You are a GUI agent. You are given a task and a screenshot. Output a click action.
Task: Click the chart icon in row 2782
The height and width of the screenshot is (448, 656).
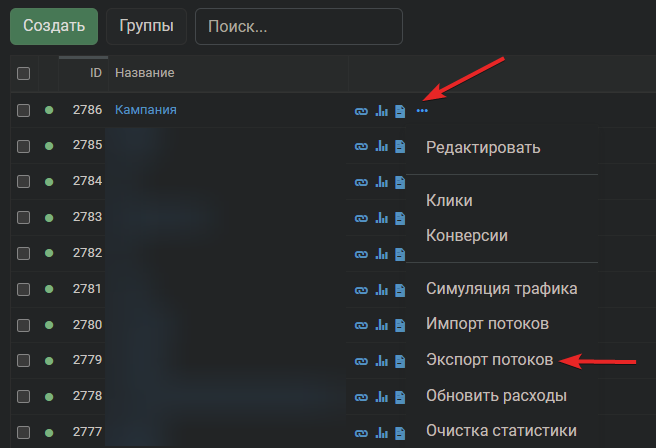point(382,254)
